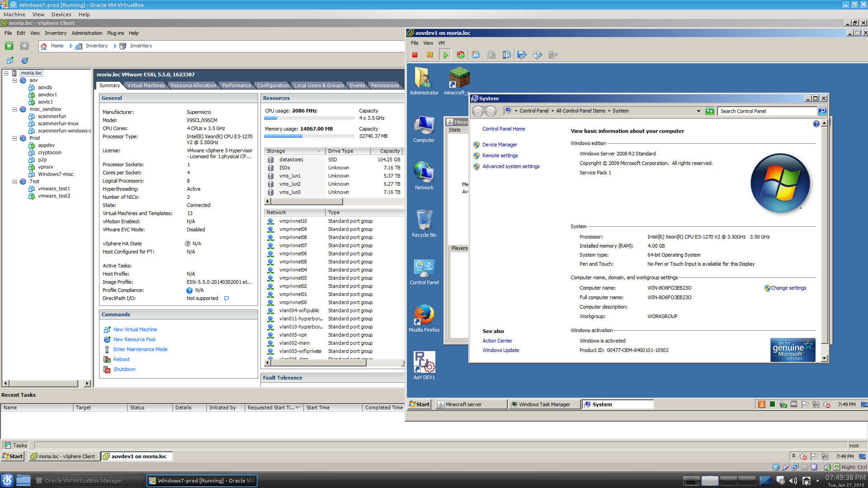Suspend the VM with the pause icon
The width and height of the screenshot is (868, 488).
pos(430,55)
